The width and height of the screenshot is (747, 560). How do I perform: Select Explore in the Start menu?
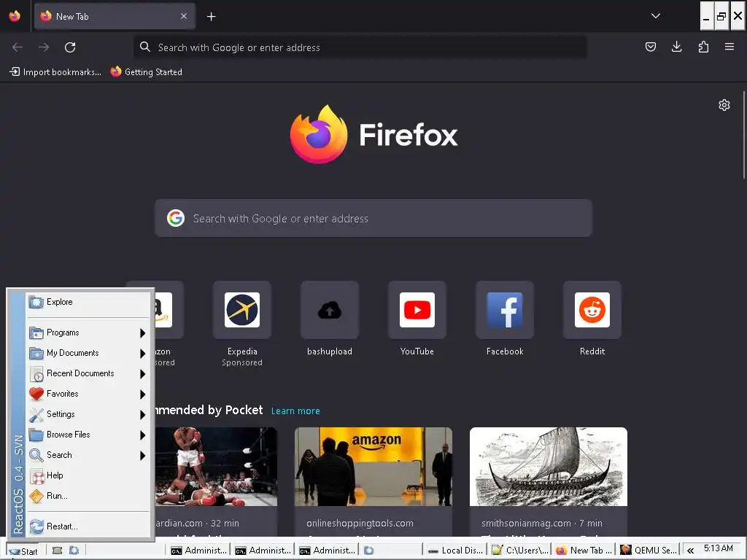click(x=88, y=302)
